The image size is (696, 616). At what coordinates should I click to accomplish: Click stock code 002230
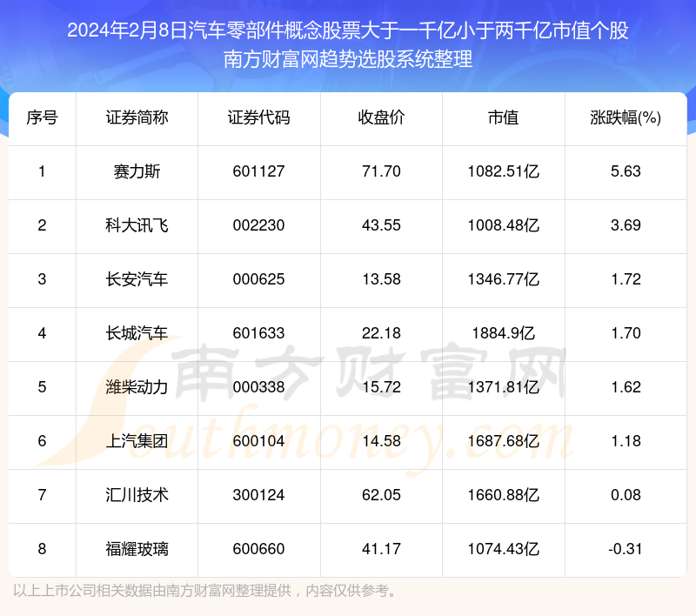tap(258, 225)
